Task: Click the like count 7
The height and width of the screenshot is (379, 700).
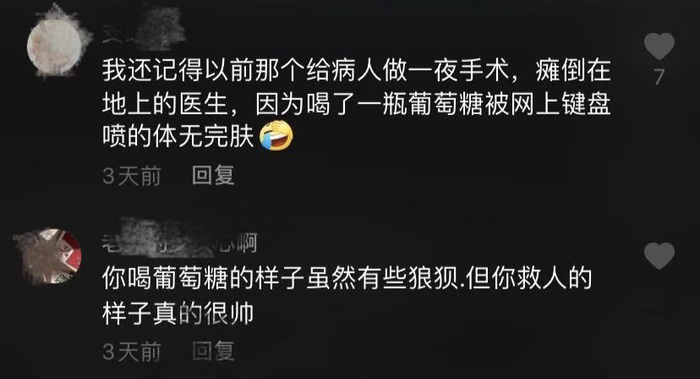Action: pyautogui.click(x=659, y=77)
